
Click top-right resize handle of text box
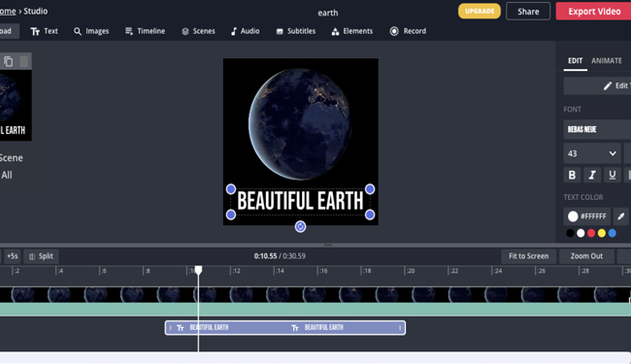[370, 189]
